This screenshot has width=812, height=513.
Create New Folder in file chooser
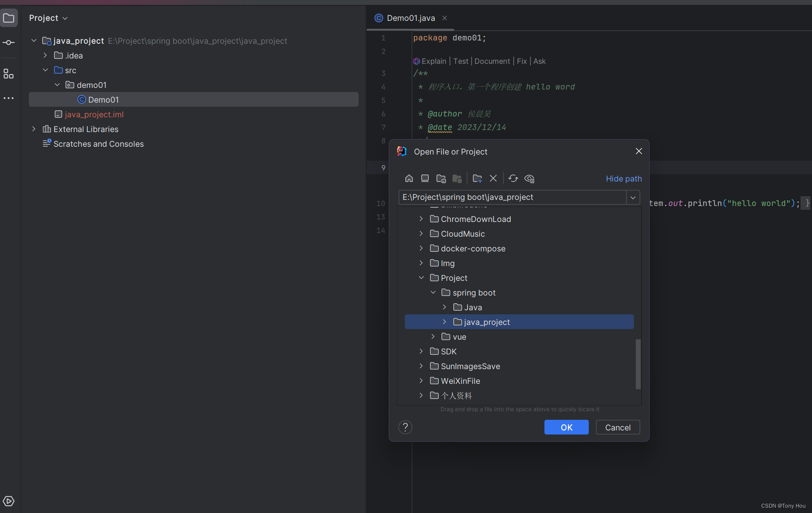click(x=477, y=178)
